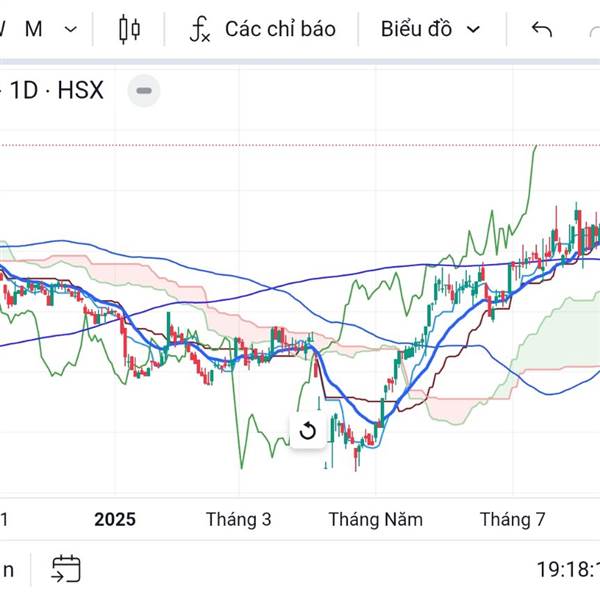Viewport: 600px width, 600px height.
Task: Click the Tháng 3 axis label
Action: [x=239, y=520]
